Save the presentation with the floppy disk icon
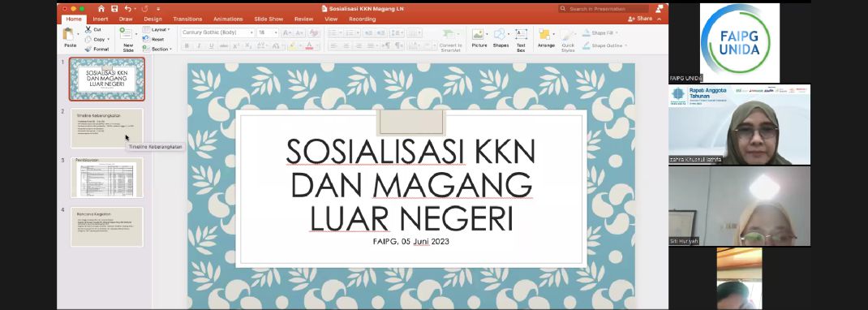This screenshot has width=868, height=310. coord(114,9)
